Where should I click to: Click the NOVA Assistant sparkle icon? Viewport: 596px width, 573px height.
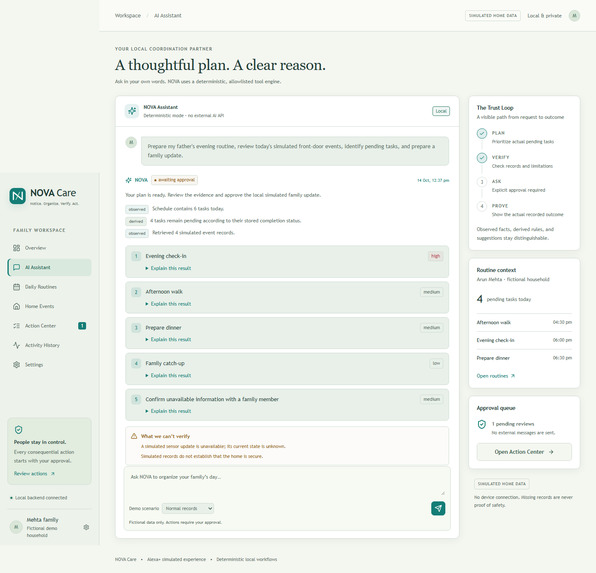(132, 111)
